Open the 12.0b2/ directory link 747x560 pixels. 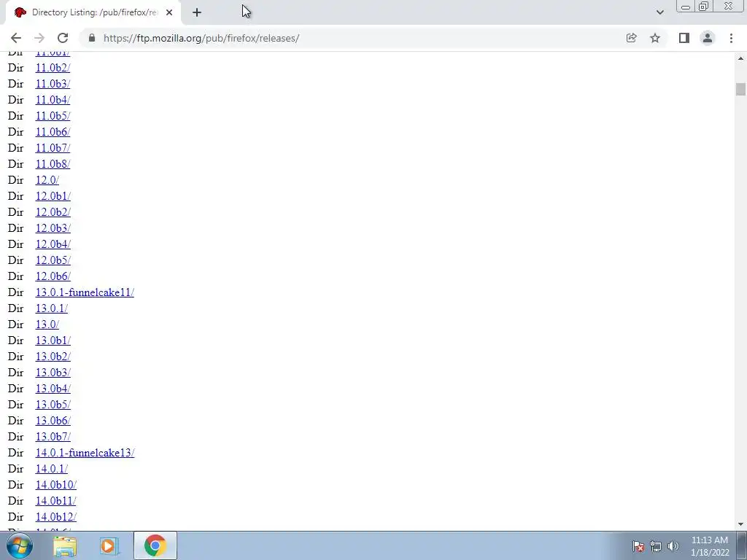[x=53, y=212]
